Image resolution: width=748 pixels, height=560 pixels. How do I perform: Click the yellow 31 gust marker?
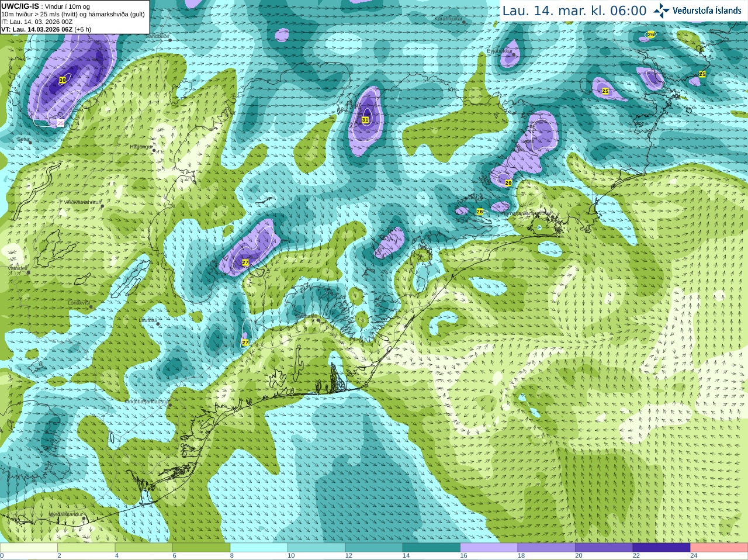point(365,120)
